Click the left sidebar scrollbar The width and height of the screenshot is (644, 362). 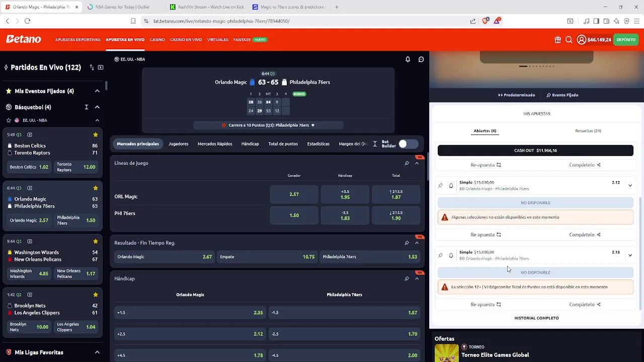click(x=106, y=85)
